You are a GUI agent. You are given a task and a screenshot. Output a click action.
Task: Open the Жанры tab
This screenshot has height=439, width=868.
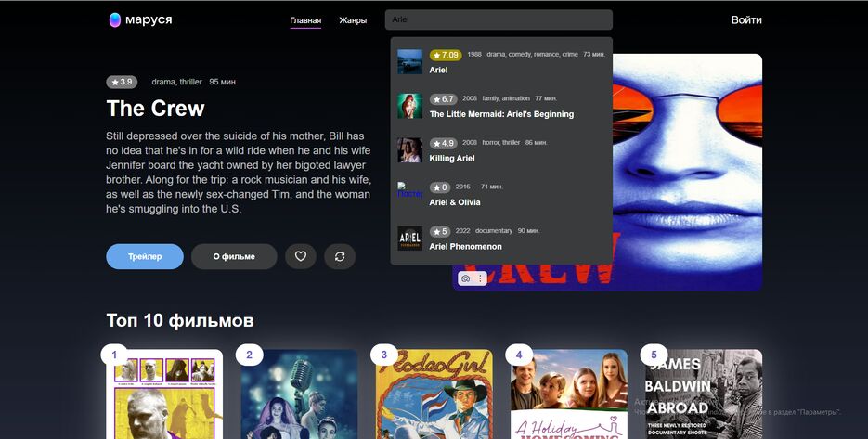(x=353, y=20)
